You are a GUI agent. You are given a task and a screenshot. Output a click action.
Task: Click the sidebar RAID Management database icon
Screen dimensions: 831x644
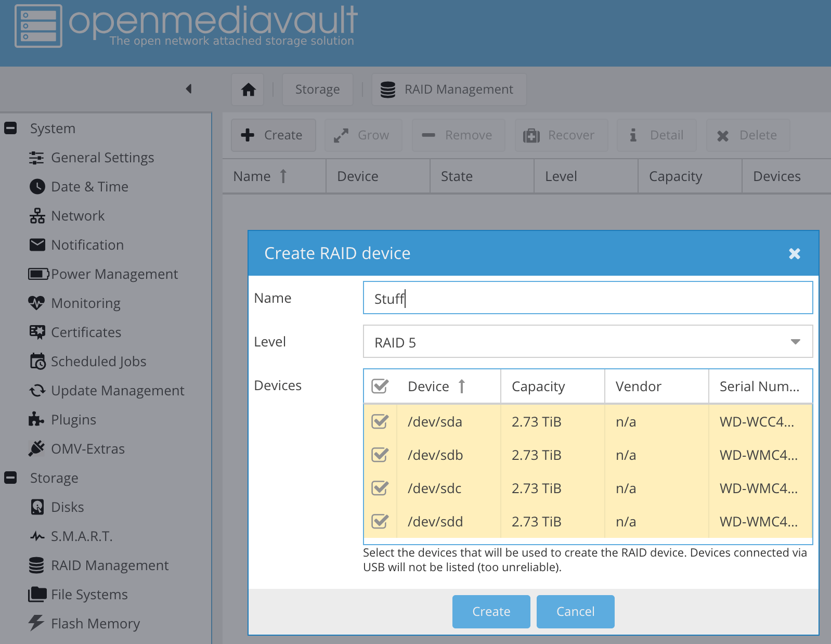point(36,565)
